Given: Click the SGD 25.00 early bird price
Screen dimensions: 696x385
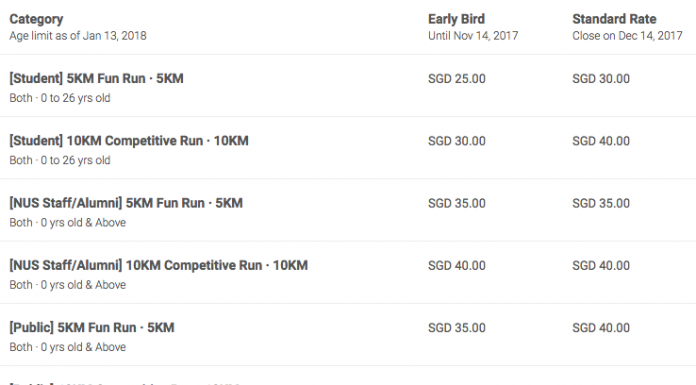Looking at the screenshot, I should point(457,79).
